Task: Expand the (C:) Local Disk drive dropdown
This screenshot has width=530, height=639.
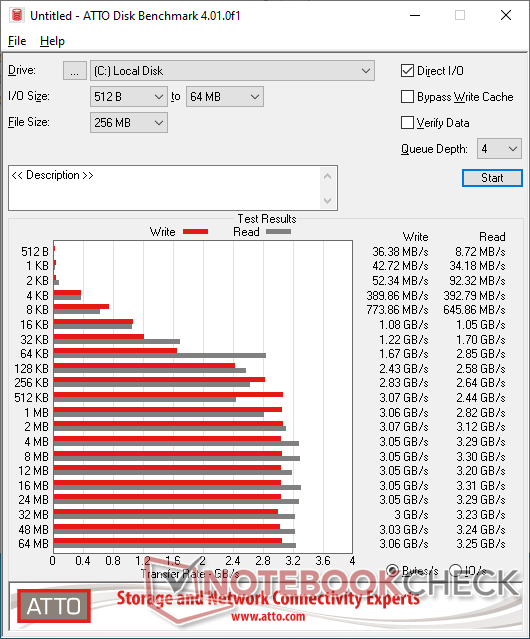Action: pyautogui.click(x=232, y=71)
